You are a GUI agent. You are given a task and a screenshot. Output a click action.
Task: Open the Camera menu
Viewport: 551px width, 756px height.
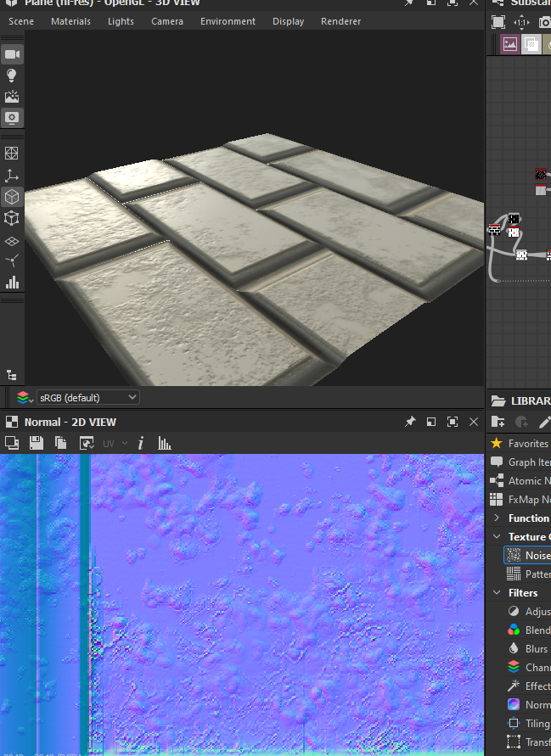pos(167,21)
